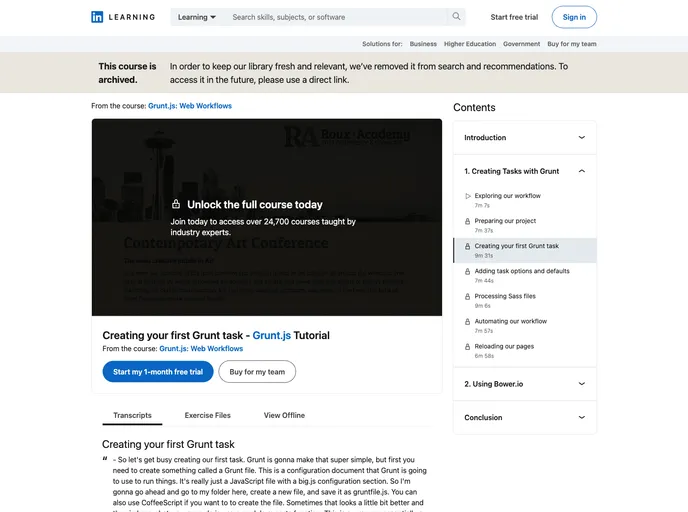Screen dimensions: 688x512
Task: Open the Higher Education link
Action: point(469,44)
